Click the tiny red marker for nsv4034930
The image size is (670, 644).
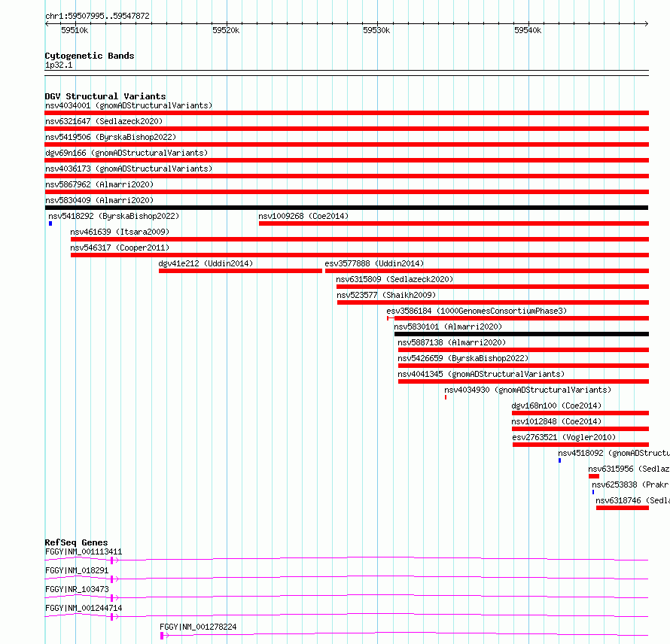(x=446, y=397)
